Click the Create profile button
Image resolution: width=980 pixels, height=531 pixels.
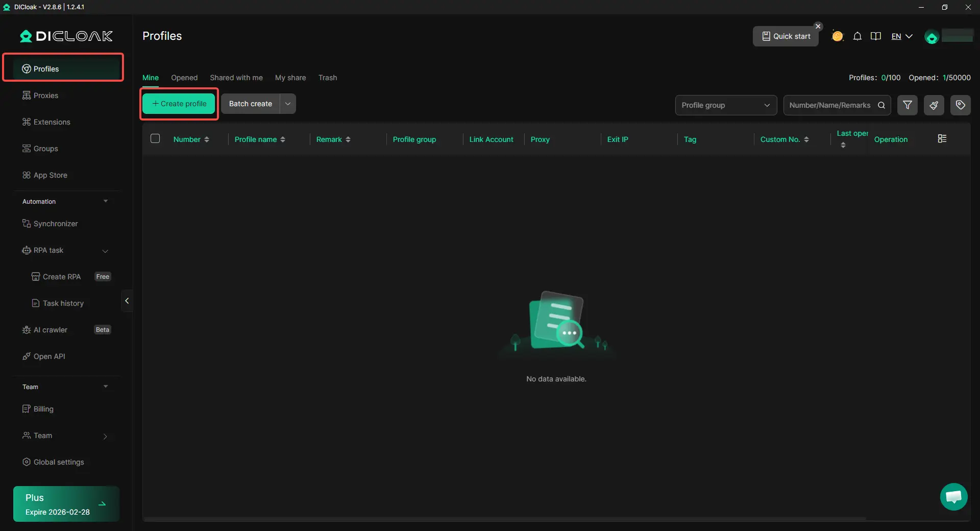pos(179,104)
